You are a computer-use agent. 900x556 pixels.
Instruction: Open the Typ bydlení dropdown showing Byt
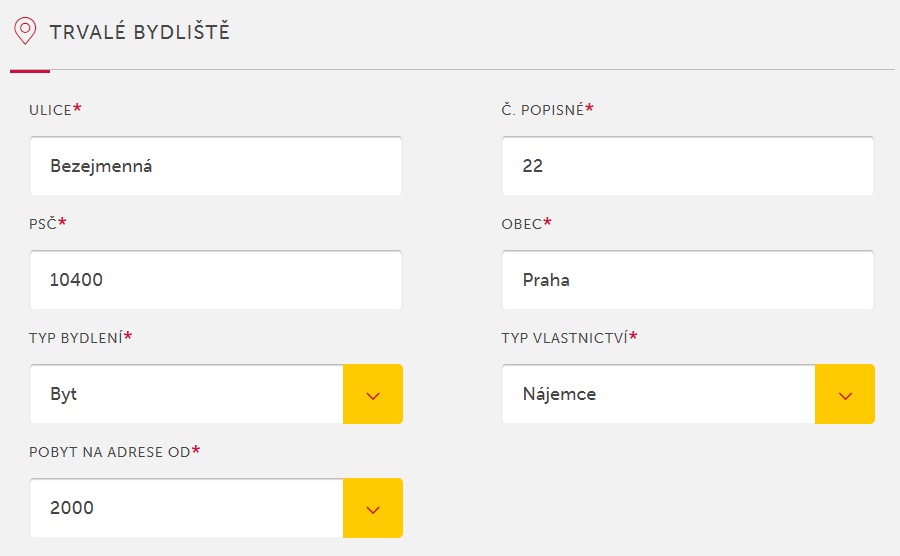[x=216, y=394]
